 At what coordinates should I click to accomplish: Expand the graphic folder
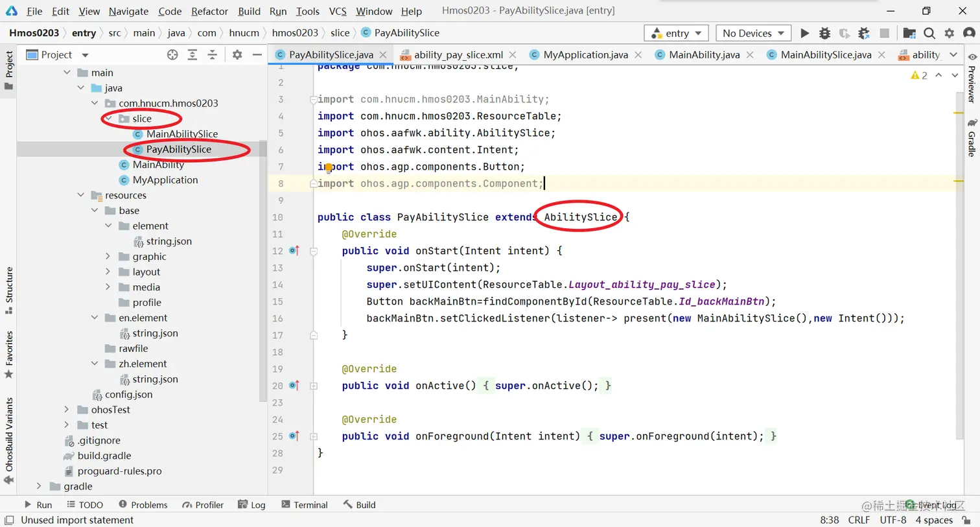pyautogui.click(x=108, y=257)
